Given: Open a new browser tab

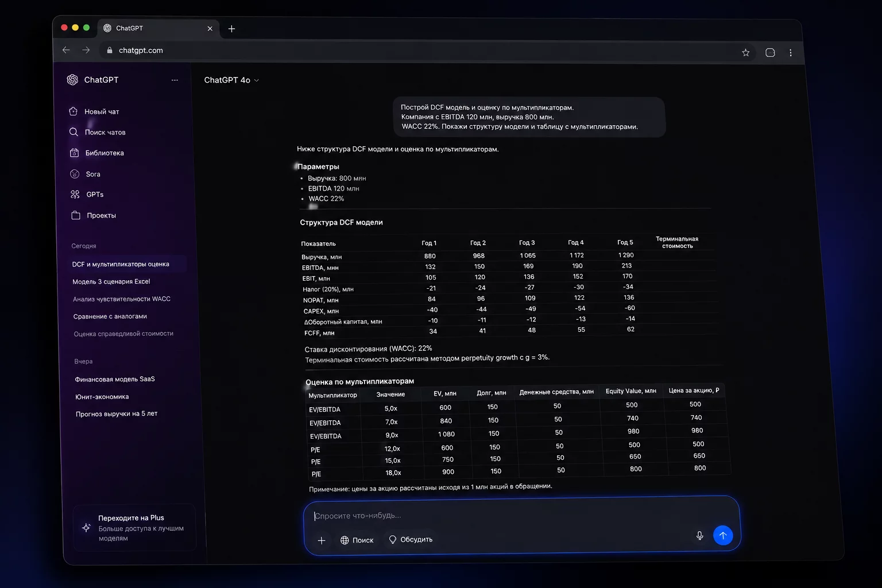Looking at the screenshot, I should coord(231,29).
